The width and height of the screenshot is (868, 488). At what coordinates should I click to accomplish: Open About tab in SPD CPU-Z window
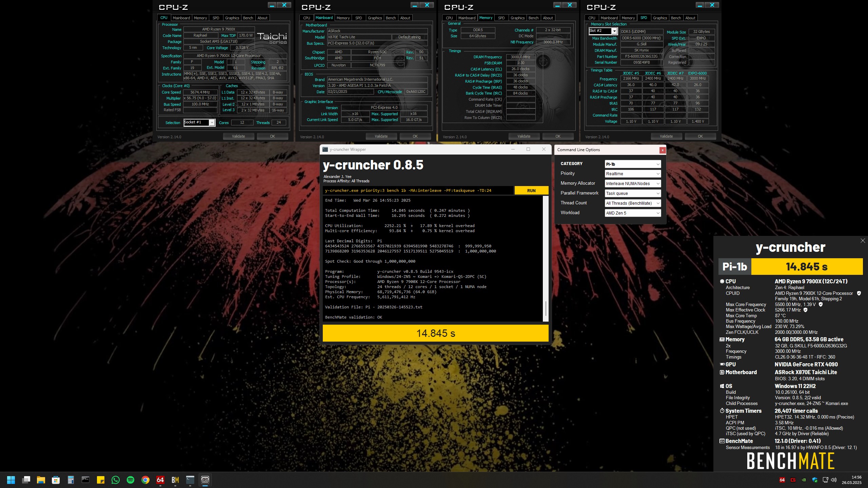pyautogui.click(x=690, y=18)
